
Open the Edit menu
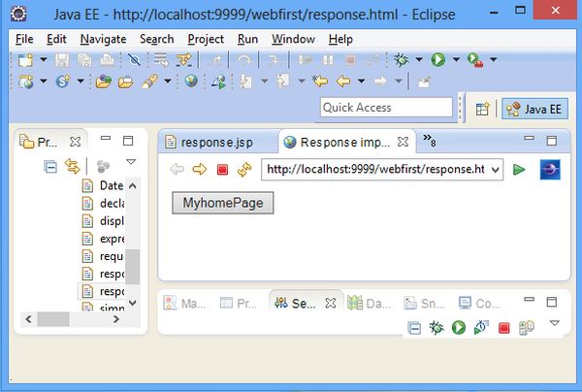[56, 39]
